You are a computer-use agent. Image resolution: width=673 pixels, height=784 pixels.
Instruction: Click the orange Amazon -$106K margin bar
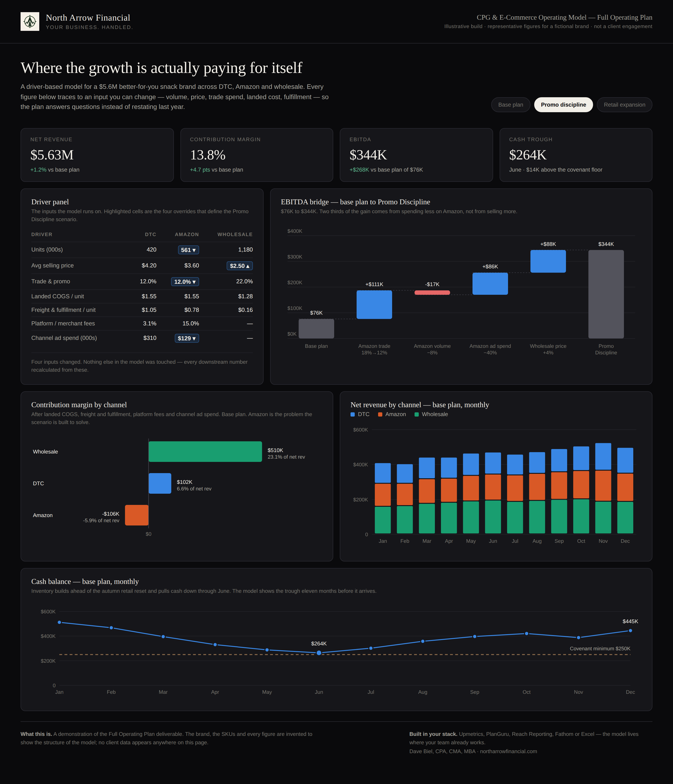click(x=136, y=515)
